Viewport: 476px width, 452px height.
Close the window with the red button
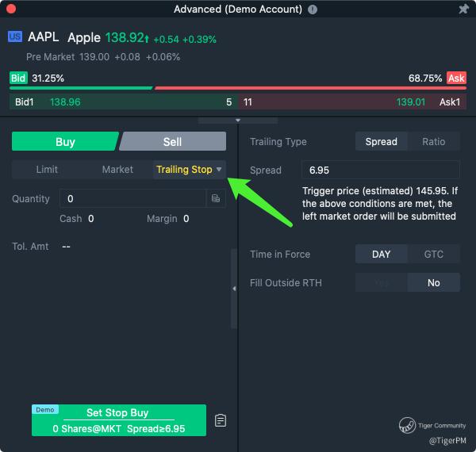click(x=10, y=9)
